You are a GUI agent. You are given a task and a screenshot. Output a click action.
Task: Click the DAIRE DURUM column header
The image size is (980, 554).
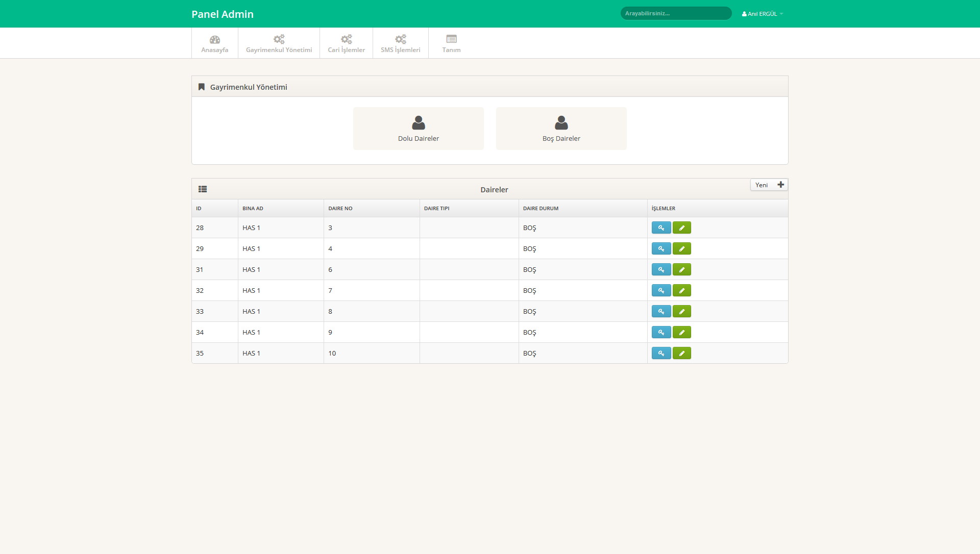(x=583, y=208)
